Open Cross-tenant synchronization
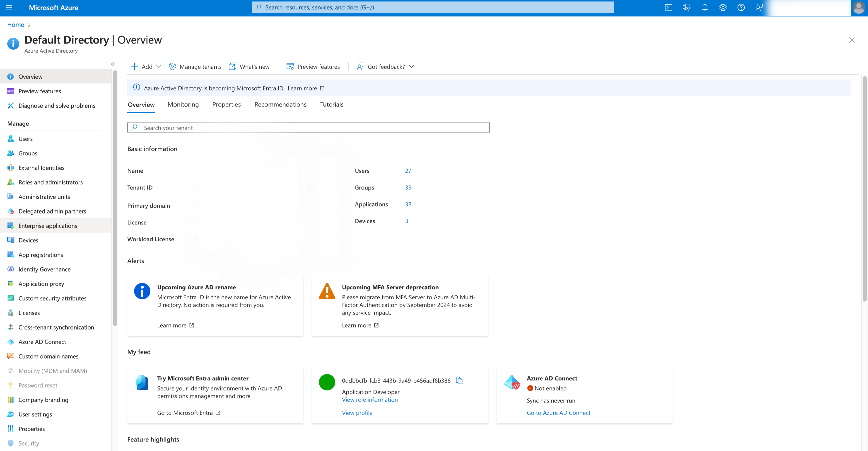Screen dimensions: 868x451 [56, 327]
